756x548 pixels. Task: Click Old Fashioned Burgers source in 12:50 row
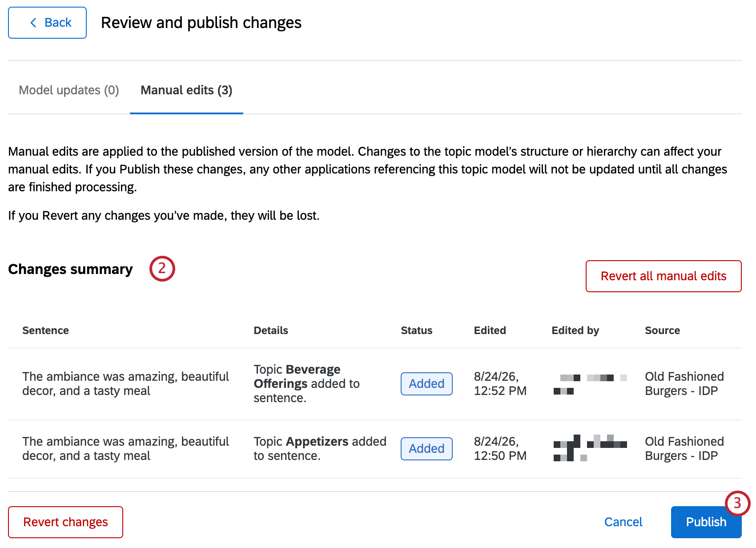click(684, 449)
